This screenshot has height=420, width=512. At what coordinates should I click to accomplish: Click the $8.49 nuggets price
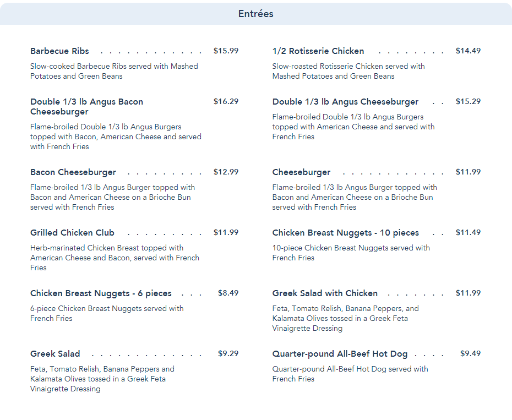point(228,293)
